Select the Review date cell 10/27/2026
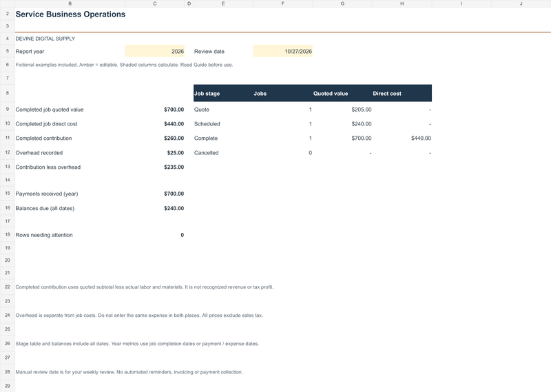Image resolution: width=551 pixels, height=392 pixels. (282, 52)
